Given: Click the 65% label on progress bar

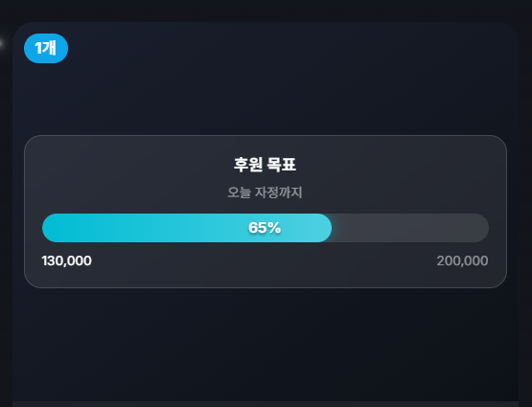Looking at the screenshot, I should click(x=265, y=228).
